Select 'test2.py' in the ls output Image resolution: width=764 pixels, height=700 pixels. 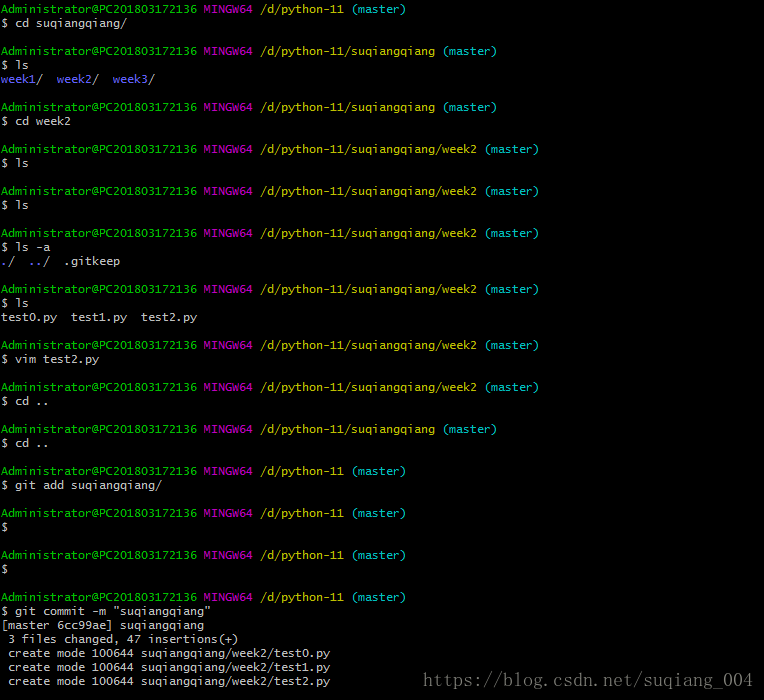[169, 318]
